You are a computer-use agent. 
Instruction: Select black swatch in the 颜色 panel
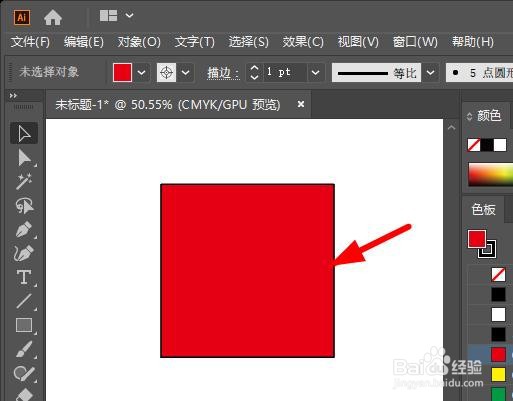click(487, 145)
